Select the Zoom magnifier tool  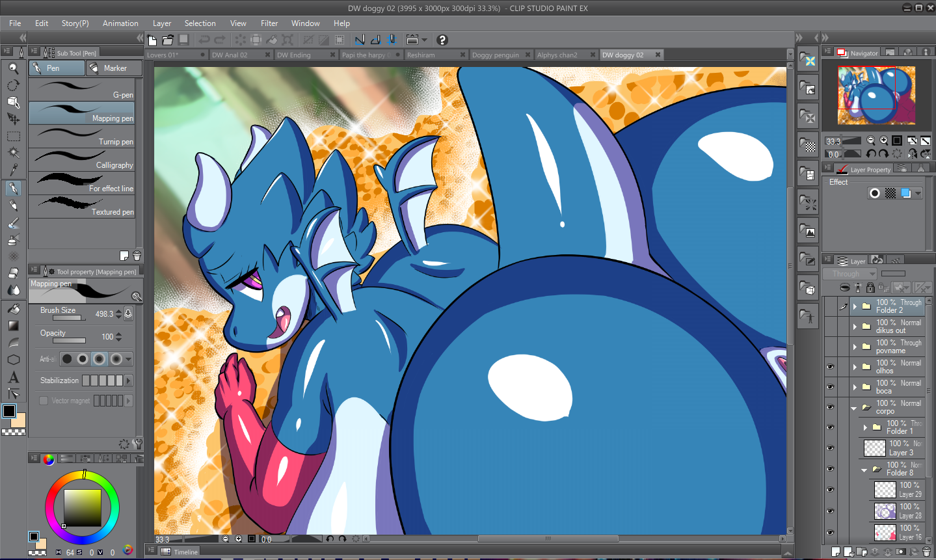point(13,68)
